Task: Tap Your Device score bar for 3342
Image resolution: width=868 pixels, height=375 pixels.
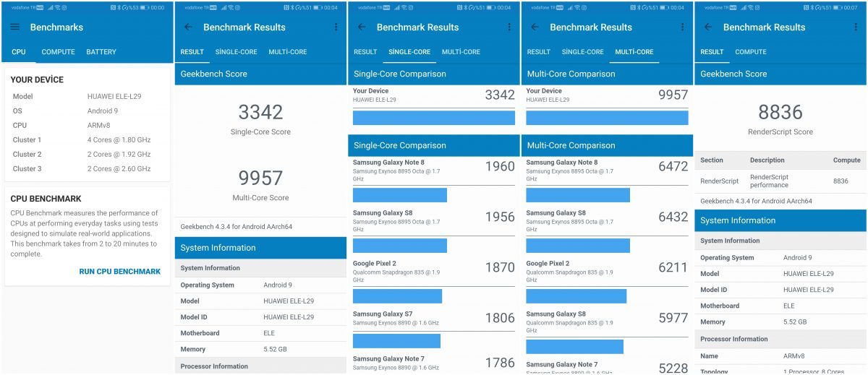Action: click(x=434, y=118)
